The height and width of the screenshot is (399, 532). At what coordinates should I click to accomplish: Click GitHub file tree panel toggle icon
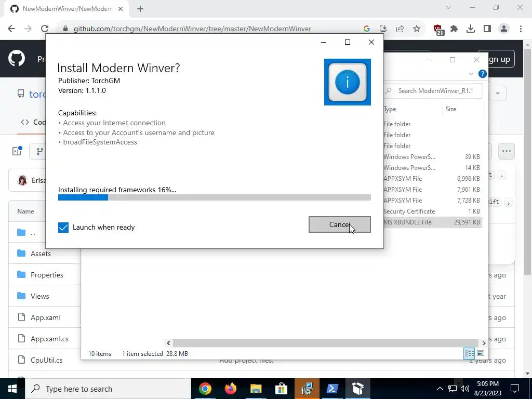(x=17, y=151)
